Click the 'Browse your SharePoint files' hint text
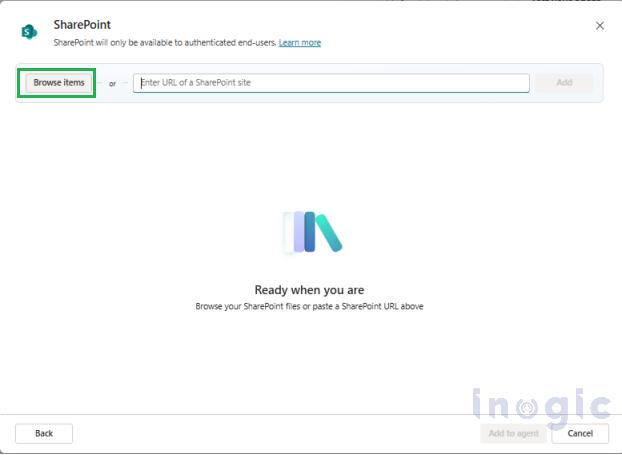The image size is (622, 455). (309, 306)
